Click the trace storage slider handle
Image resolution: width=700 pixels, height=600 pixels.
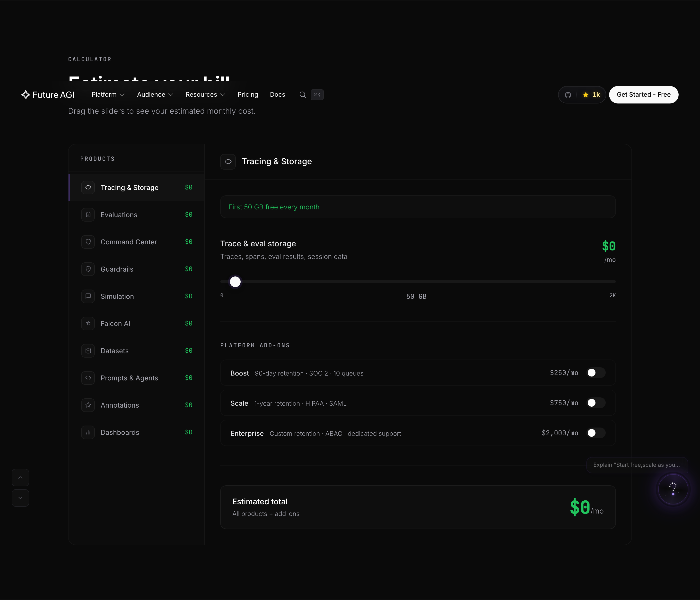pos(235,282)
